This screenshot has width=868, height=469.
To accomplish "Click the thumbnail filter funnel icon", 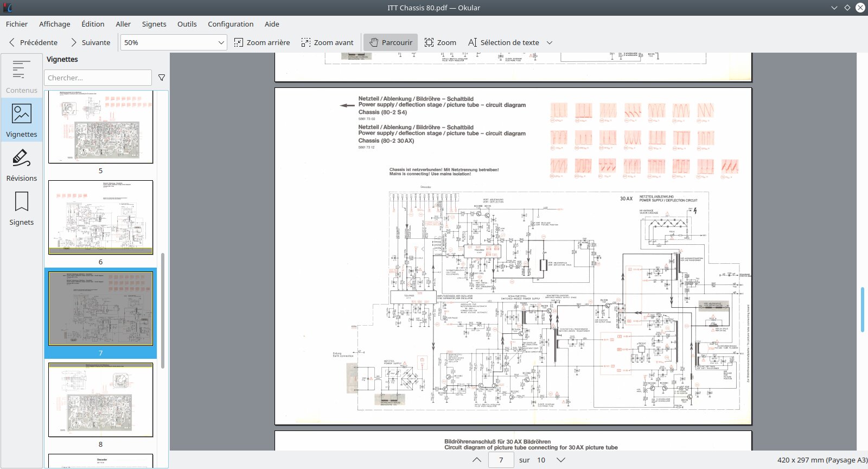I will [x=162, y=78].
